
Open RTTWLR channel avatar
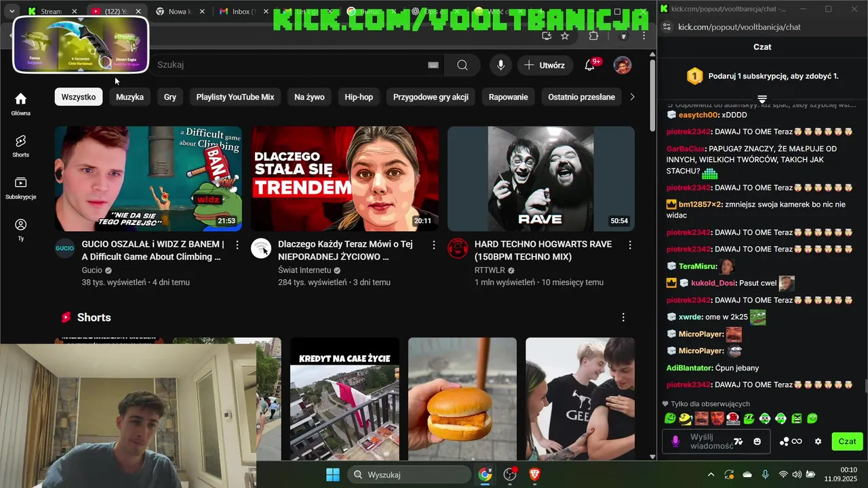[x=458, y=248]
